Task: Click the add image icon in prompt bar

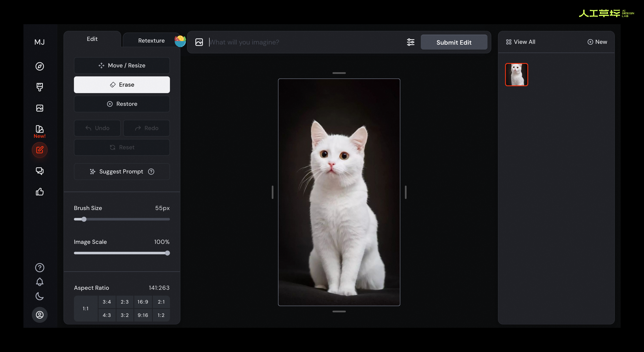Action: pyautogui.click(x=199, y=42)
